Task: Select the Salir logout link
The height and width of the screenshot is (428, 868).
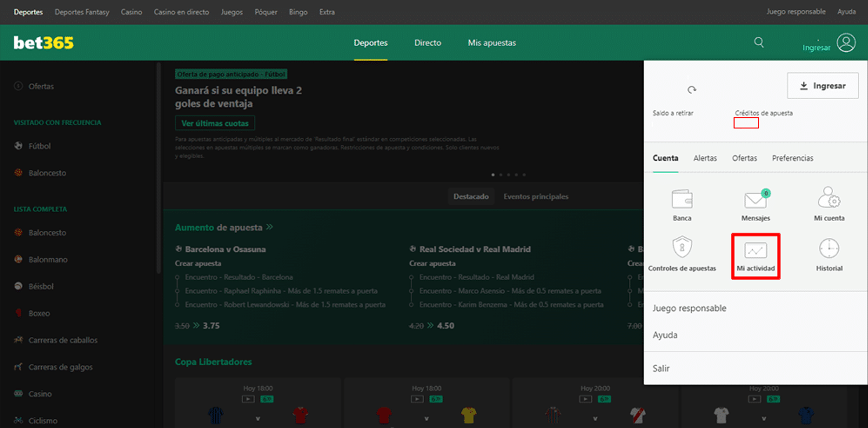Action: pos(661,368)
